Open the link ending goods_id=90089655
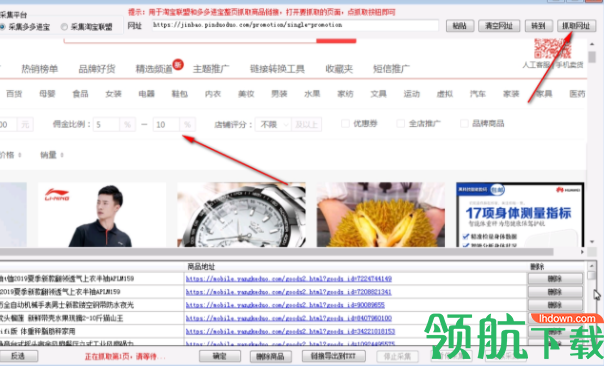The width and height of the screenshot is (604, 366). tap(285, 305)
